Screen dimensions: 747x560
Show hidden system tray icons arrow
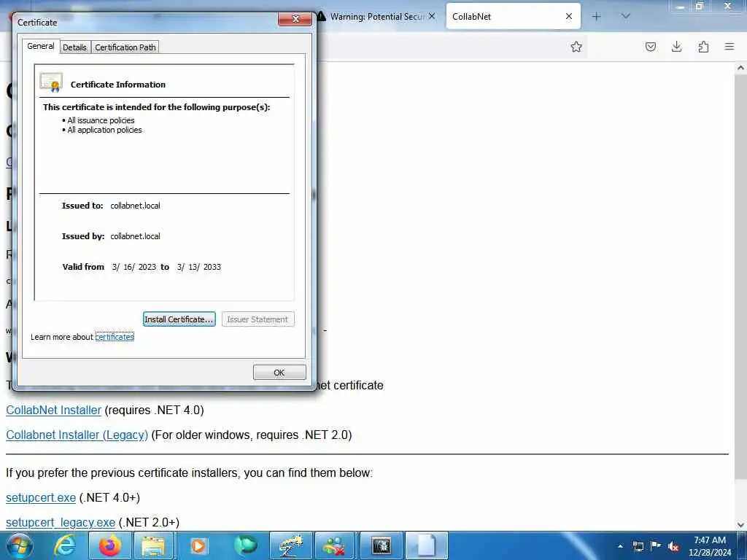click(620, 546)
